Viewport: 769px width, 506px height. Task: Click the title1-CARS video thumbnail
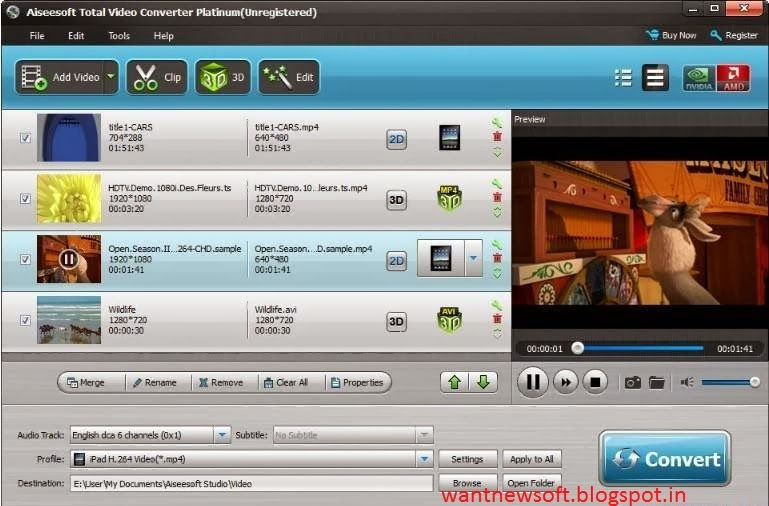tap(69, 138)
